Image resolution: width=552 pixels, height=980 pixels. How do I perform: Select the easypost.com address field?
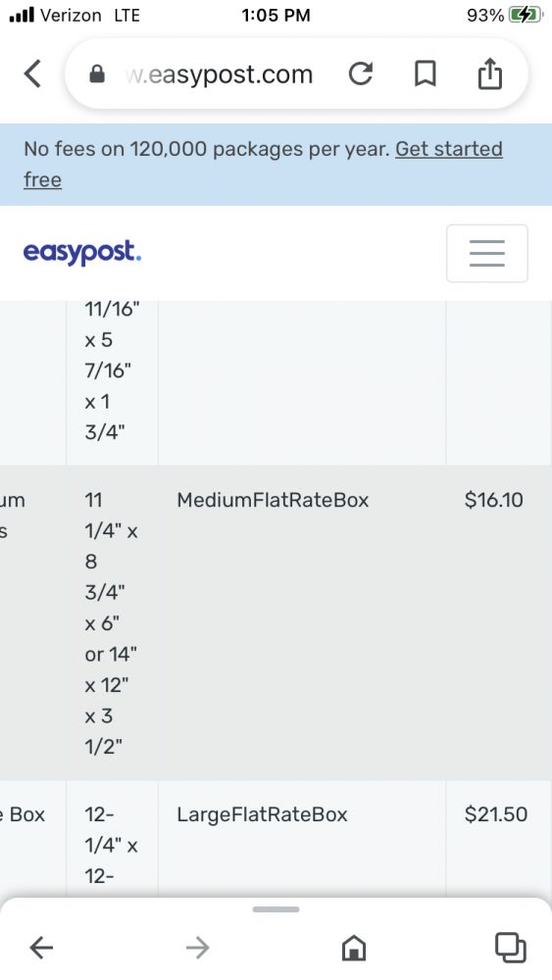pos(219,74)
